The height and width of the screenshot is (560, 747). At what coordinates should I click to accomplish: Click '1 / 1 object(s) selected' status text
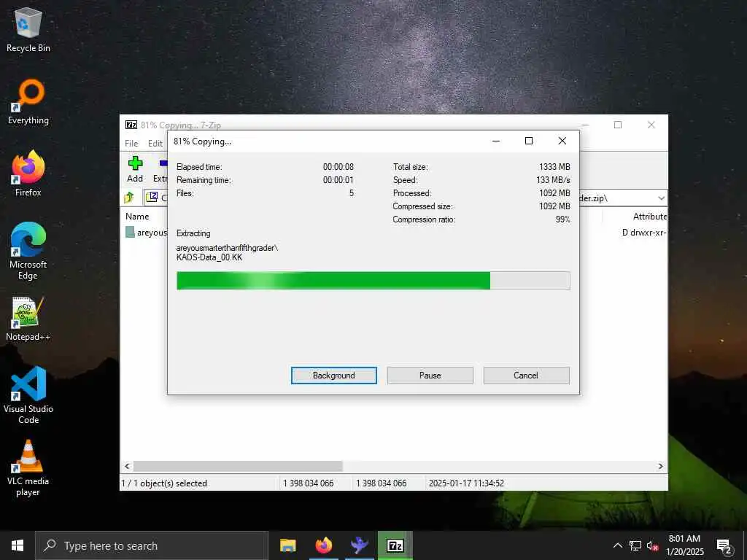pyautogui.click(x=164, y=483)
